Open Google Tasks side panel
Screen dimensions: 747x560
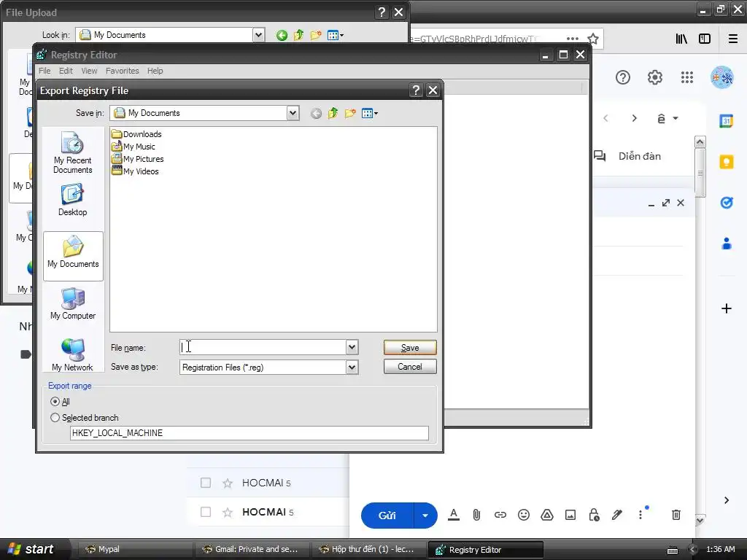pos(726,203)
